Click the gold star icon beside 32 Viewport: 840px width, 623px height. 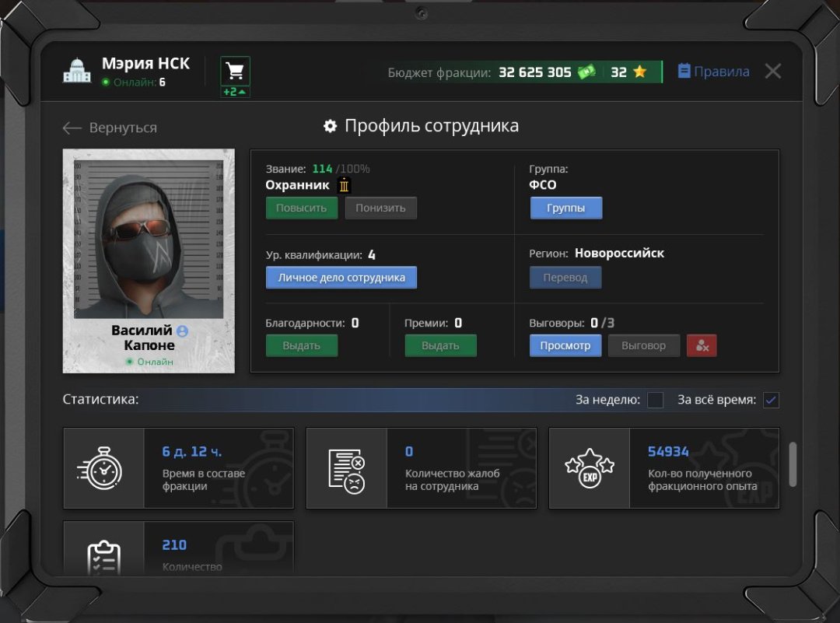pyautogui.click(x=639, y=72)
